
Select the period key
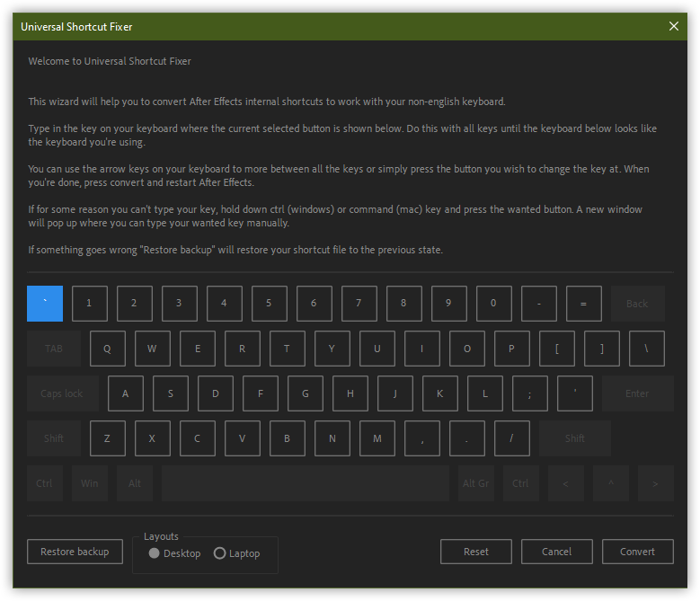point(467,438)
